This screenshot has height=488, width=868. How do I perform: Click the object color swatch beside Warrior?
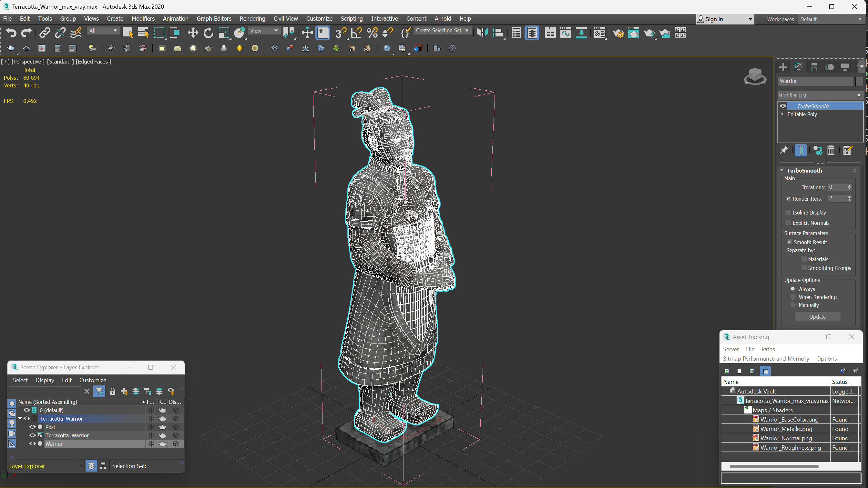pos(859,81)
